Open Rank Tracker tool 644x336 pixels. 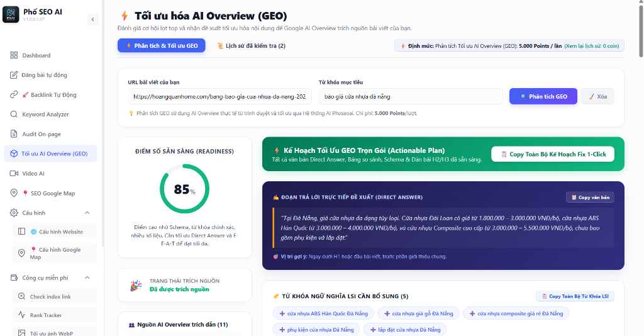[x=55, y=315]
